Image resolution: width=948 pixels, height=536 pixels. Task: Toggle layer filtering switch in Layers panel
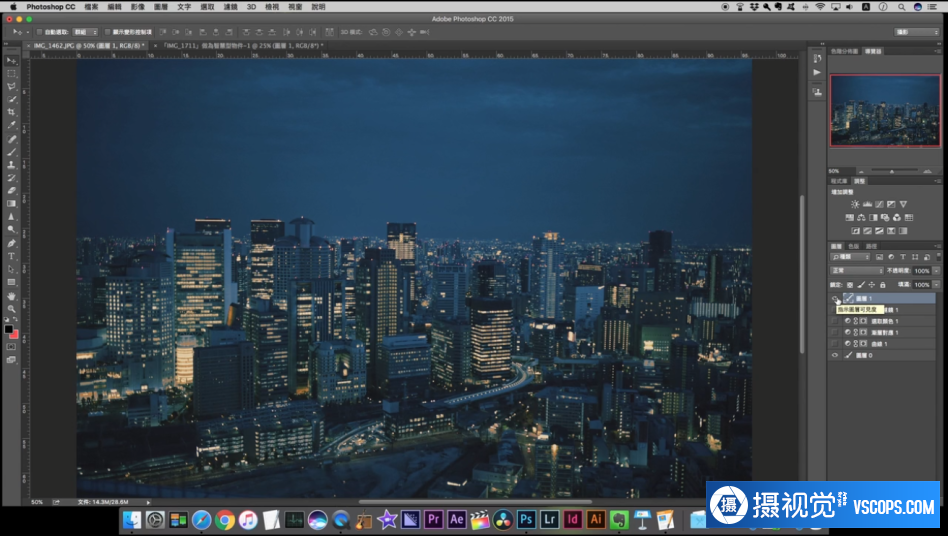(939, 257)
